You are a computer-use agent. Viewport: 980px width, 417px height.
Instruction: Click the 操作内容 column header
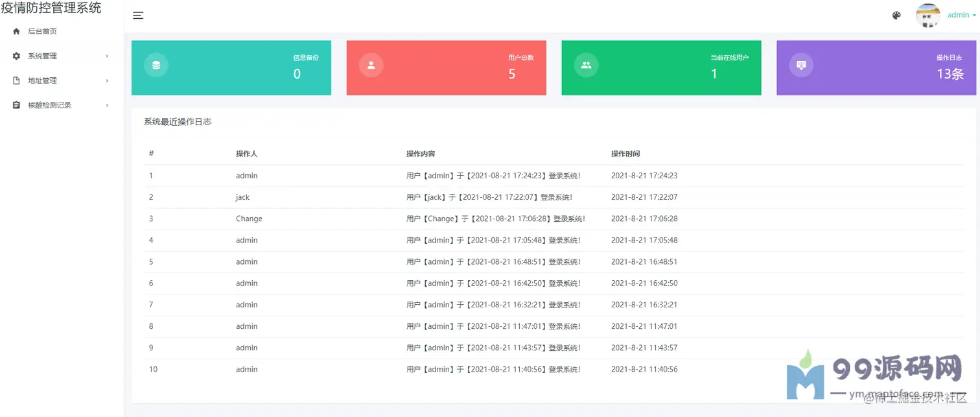click(421, 154)
